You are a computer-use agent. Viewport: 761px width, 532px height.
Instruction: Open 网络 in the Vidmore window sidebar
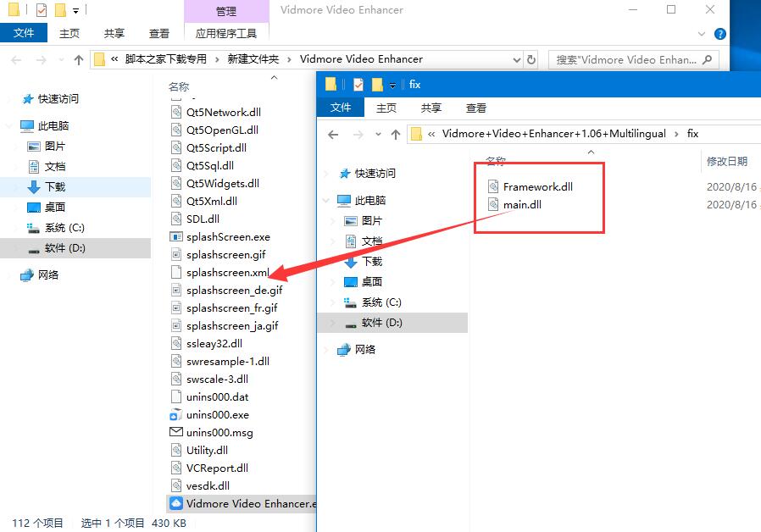point(48,275)
